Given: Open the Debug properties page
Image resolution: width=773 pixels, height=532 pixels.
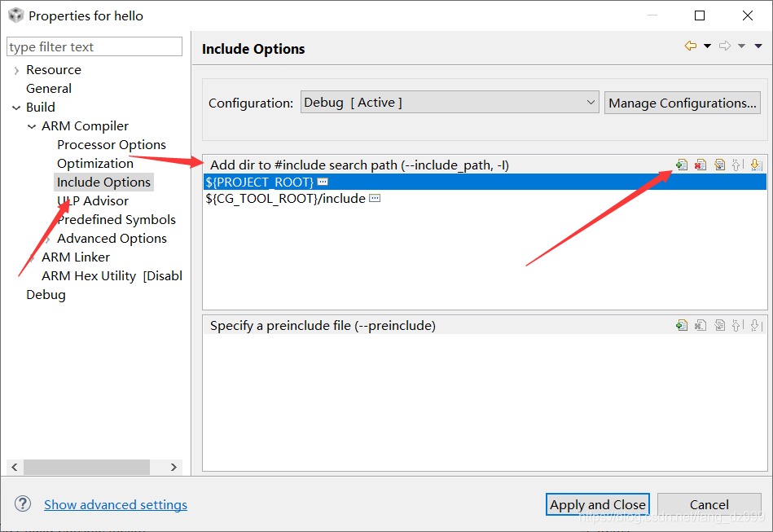Looking at the screenshot, I should (x=46, y=295).
